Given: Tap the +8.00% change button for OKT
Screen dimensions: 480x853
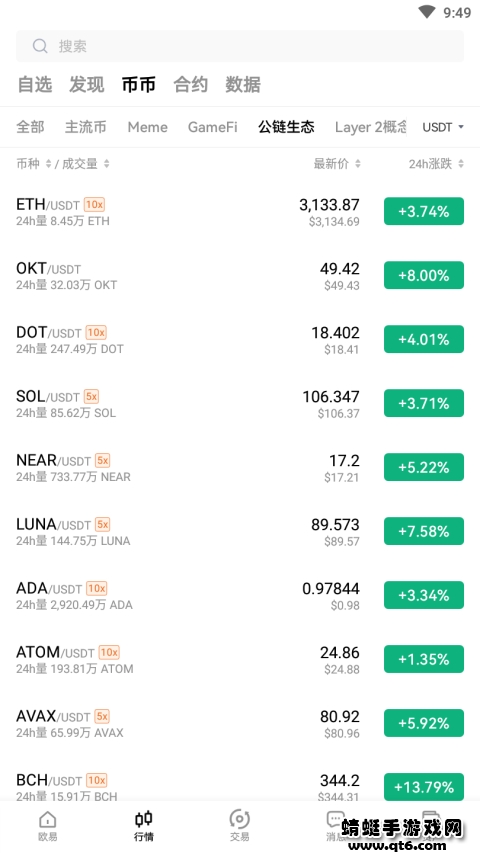Looking at the screenshot, I should [424, 275].
